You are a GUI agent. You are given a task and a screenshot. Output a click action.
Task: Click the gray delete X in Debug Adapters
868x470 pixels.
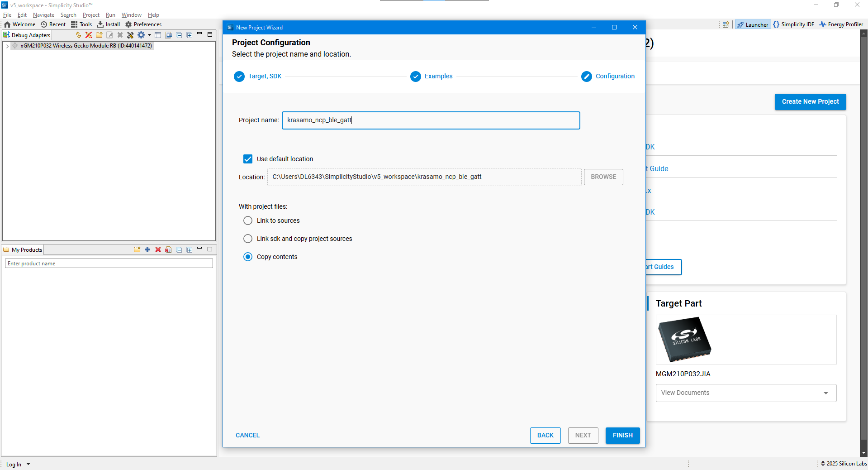(120, 35)
